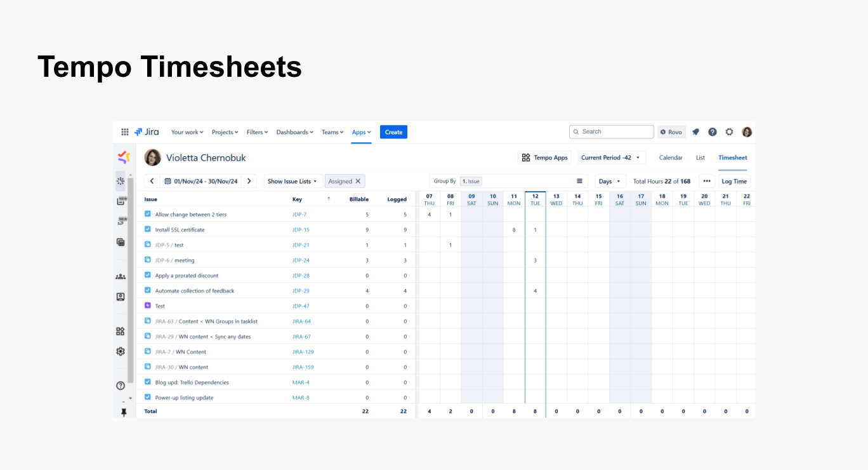Open the Current Period -42 dropdown
The height and width of the screenshot is (470, 868).
tap(610, 158)
